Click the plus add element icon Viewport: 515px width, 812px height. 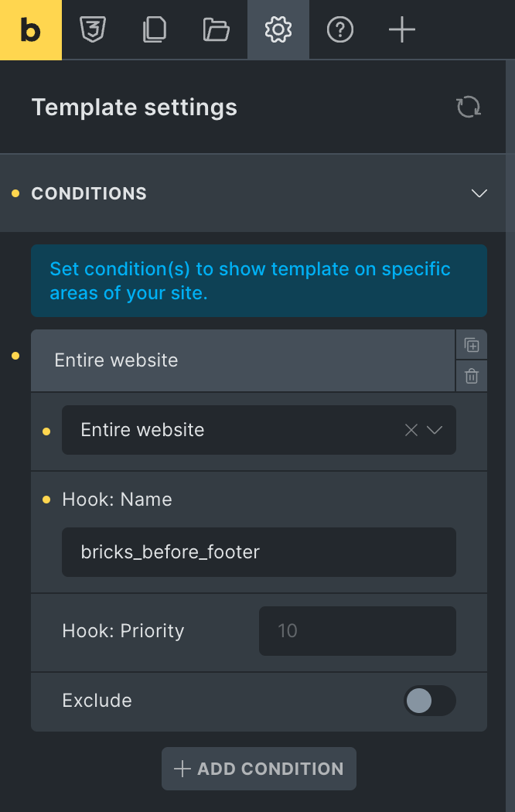click(402, 29)
